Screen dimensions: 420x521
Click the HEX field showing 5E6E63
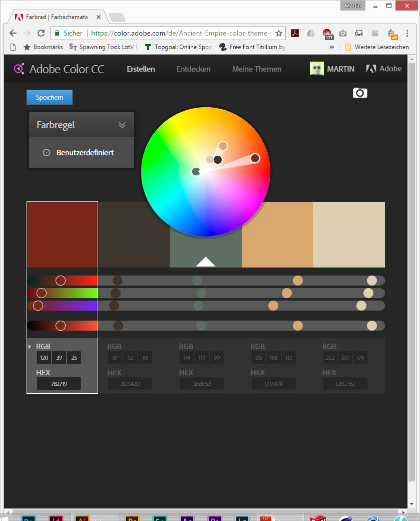click(202, 383)
